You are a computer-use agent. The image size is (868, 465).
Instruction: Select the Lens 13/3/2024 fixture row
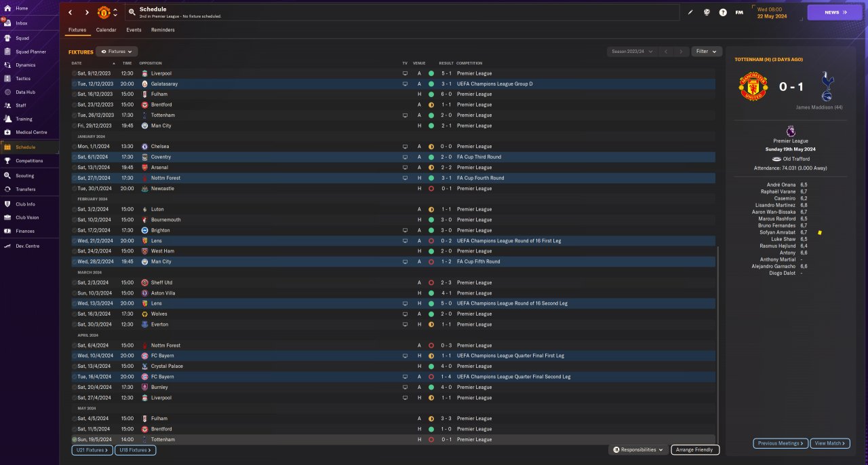393,303
